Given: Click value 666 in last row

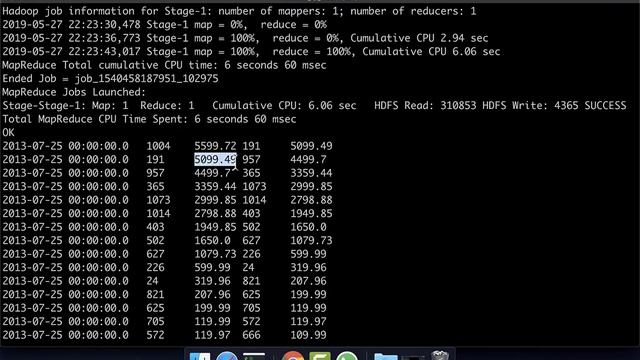Looking at the screenshot, I should [251, 335].
